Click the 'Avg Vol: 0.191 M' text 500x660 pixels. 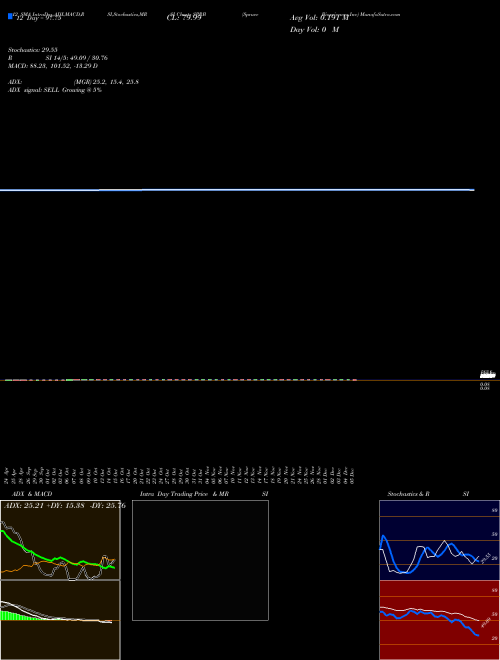click(319, 18)
